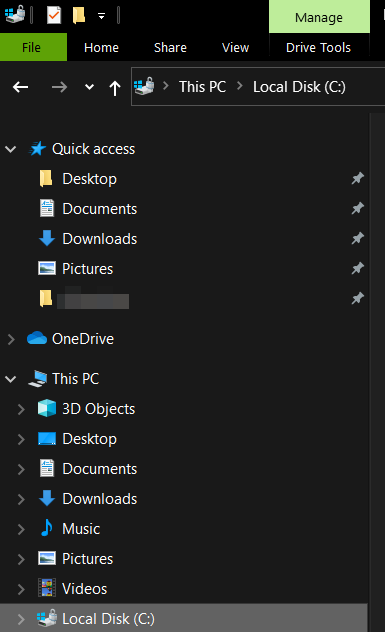Expand the OneDrive node
Viewport: 385px width, 632px height.
(11, 339)
